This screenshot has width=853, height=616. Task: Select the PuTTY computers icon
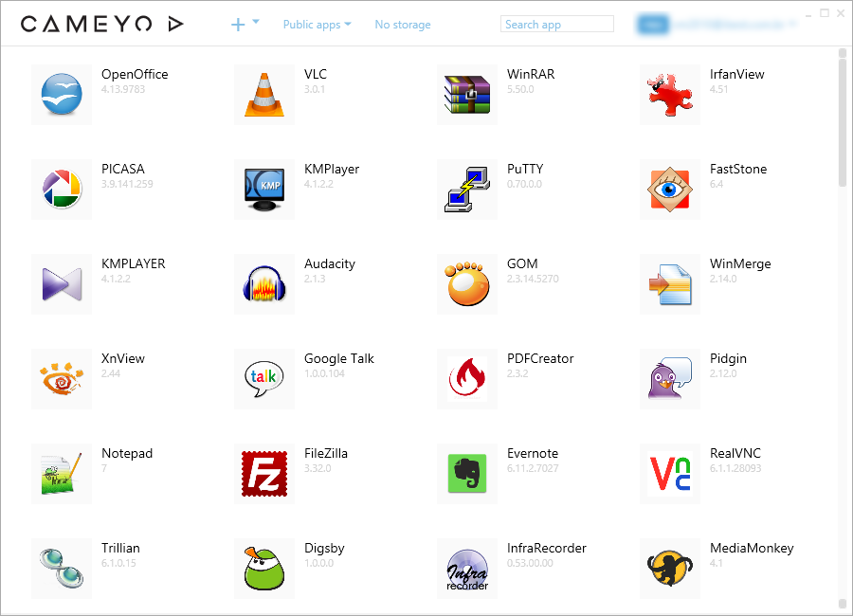coord(467,190)
